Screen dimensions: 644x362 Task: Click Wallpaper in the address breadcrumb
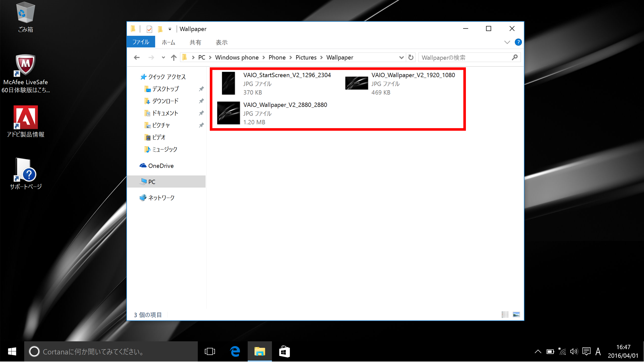pos(340,58)
